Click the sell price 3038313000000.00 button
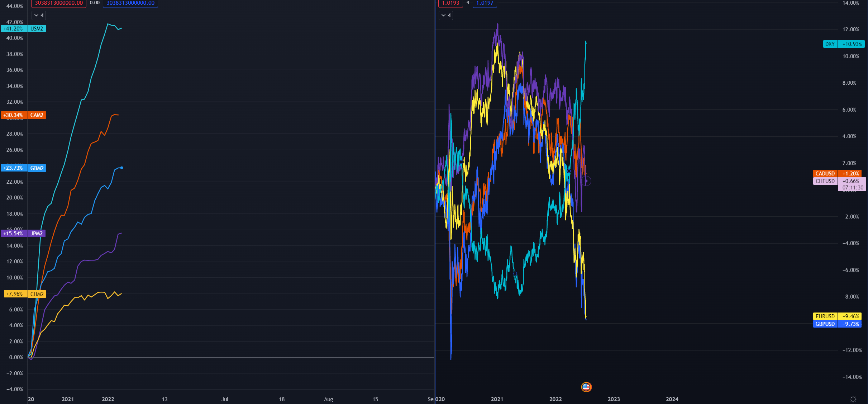This screenshot has height=404, width=868. coord(59,3)
